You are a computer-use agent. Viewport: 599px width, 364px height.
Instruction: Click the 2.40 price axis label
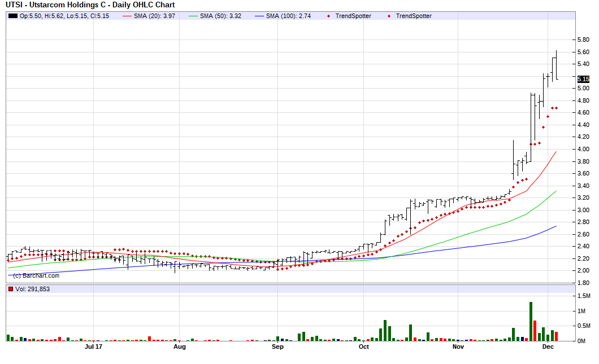[x=583, y=246]
